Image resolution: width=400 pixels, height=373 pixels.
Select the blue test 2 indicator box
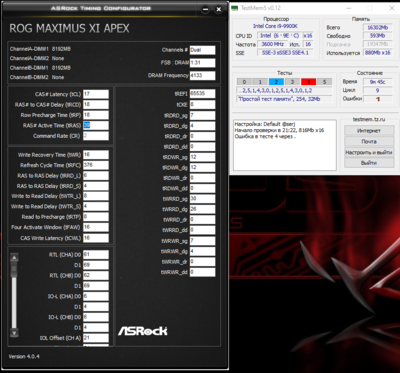276,82
